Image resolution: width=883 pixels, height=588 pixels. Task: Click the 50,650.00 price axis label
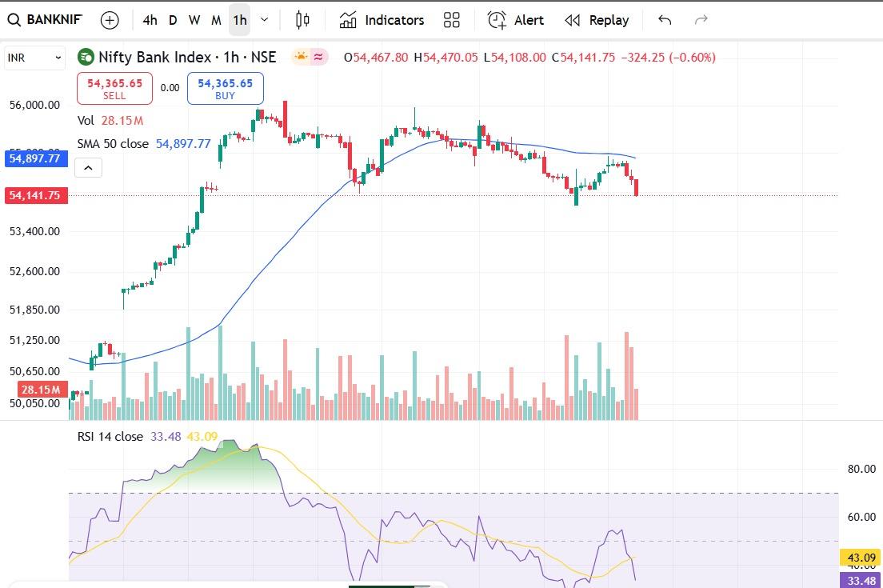coord(34,371)
